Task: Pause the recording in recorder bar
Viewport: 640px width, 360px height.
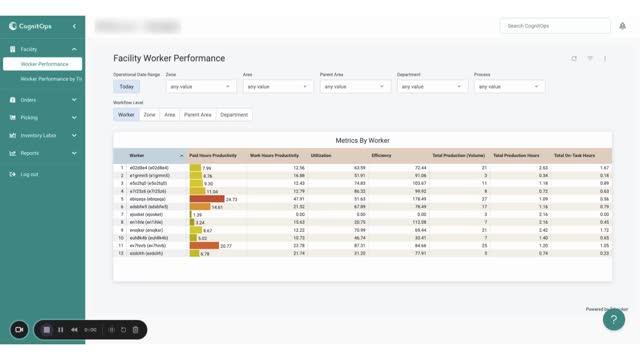Action: 60,330
